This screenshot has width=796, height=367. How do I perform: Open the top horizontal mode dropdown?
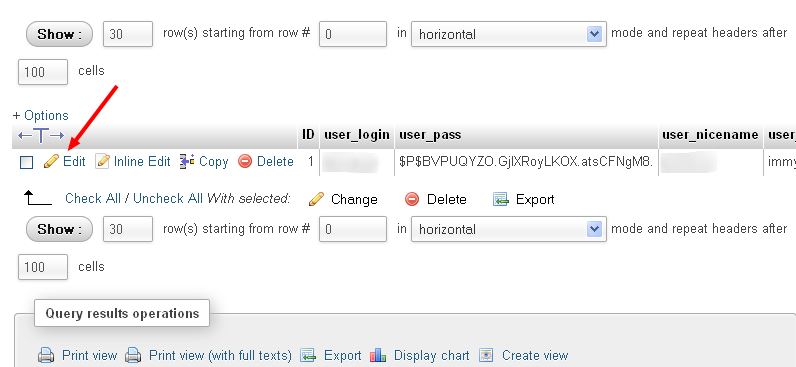[509, 35]
